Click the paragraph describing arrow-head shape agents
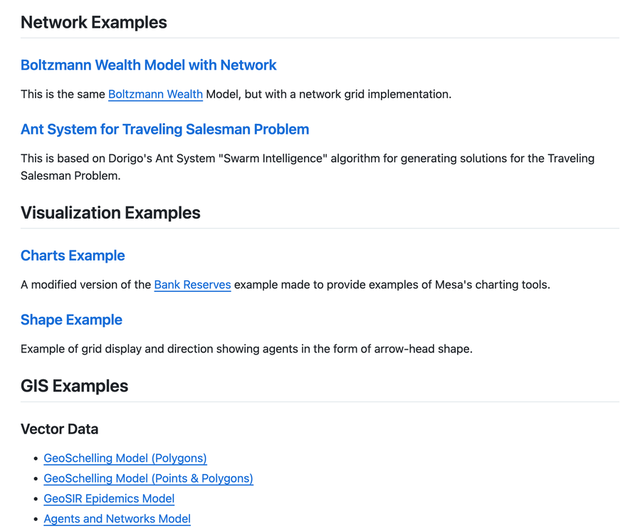This screenshot has width=640, height=531. point(246,349)
